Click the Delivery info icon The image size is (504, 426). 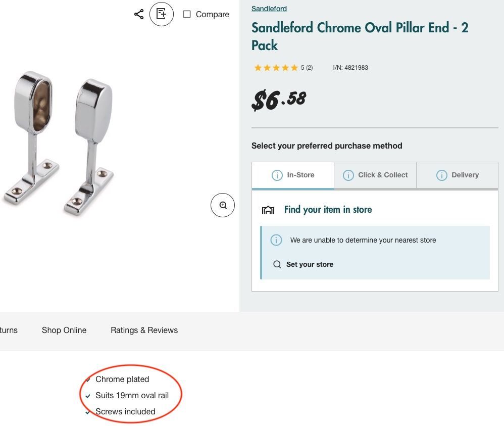(441, 175)
